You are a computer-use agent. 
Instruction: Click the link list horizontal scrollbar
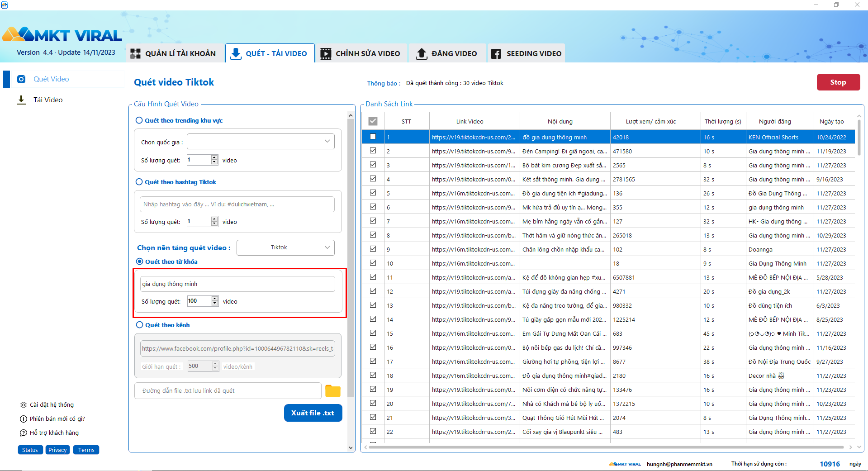(x=606, y=447)
